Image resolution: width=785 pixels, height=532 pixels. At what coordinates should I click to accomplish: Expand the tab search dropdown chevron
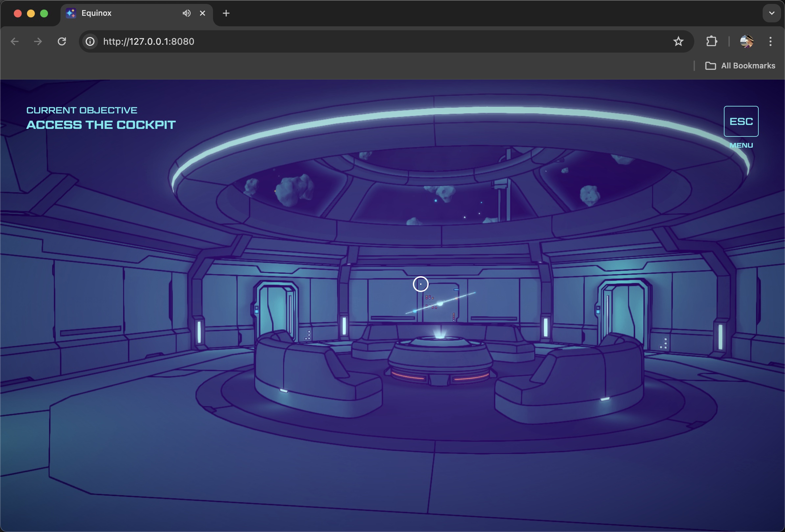click(772, 13)
